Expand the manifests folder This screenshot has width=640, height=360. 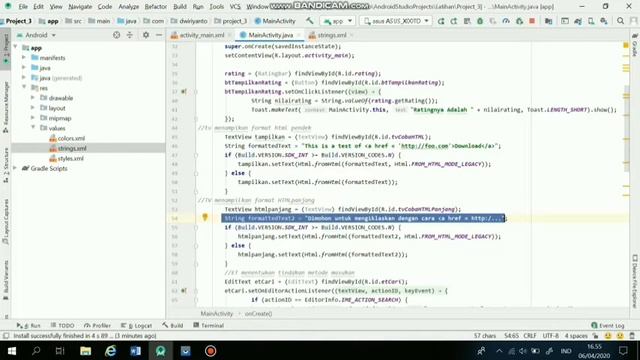24,58
